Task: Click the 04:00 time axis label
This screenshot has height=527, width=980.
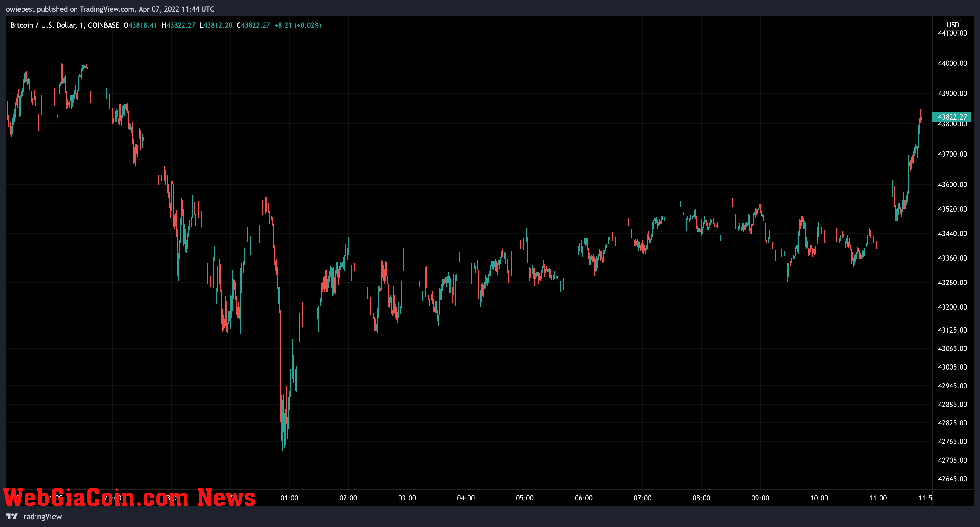Action: (x=466, y=498)
